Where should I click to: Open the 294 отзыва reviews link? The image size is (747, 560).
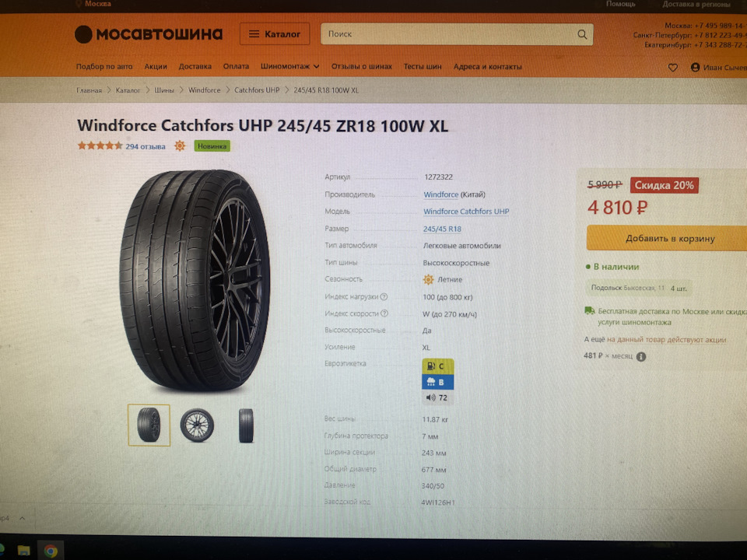click(x=146, y=146)
